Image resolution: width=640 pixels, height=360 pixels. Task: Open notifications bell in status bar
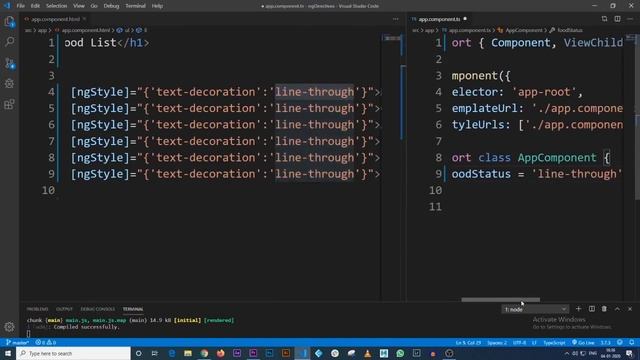tap(631, 342)
